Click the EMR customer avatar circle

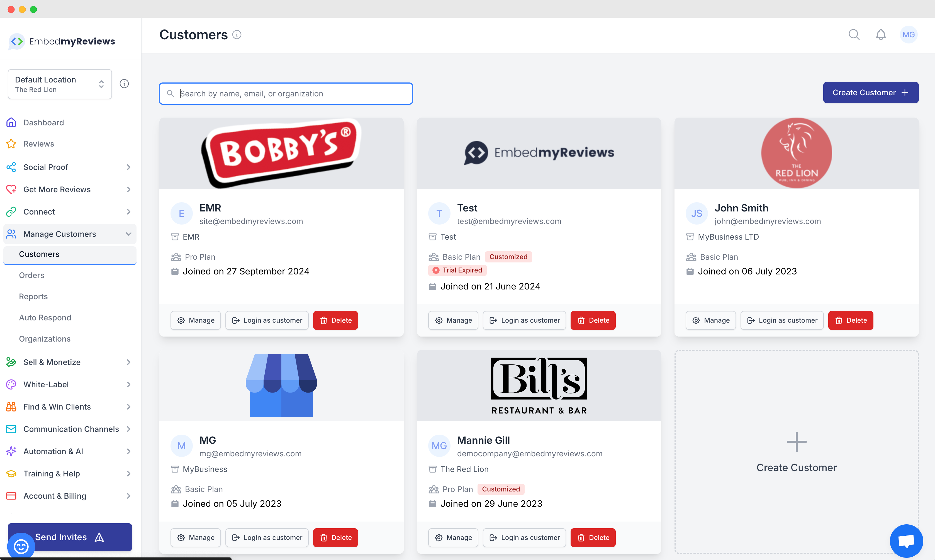181,214
